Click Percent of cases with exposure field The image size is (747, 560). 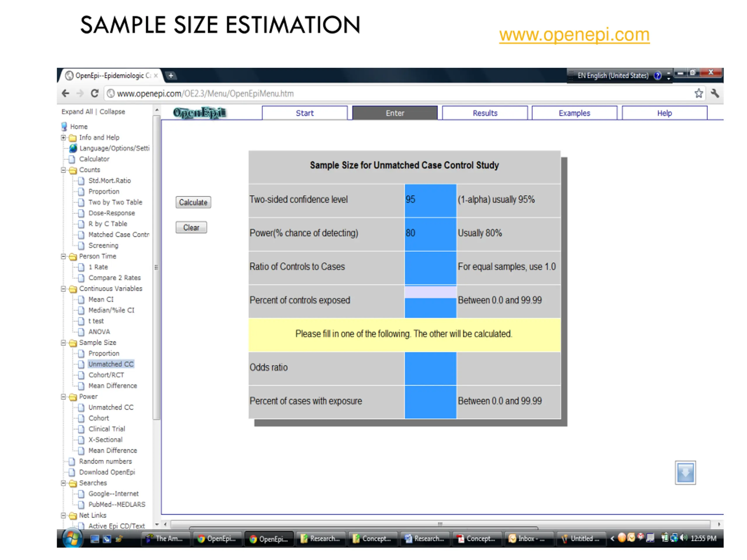(x=431, y=402)
